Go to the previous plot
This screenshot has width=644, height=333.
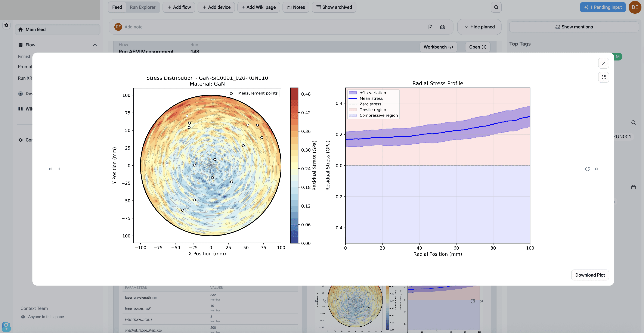(x=59, y=169)
